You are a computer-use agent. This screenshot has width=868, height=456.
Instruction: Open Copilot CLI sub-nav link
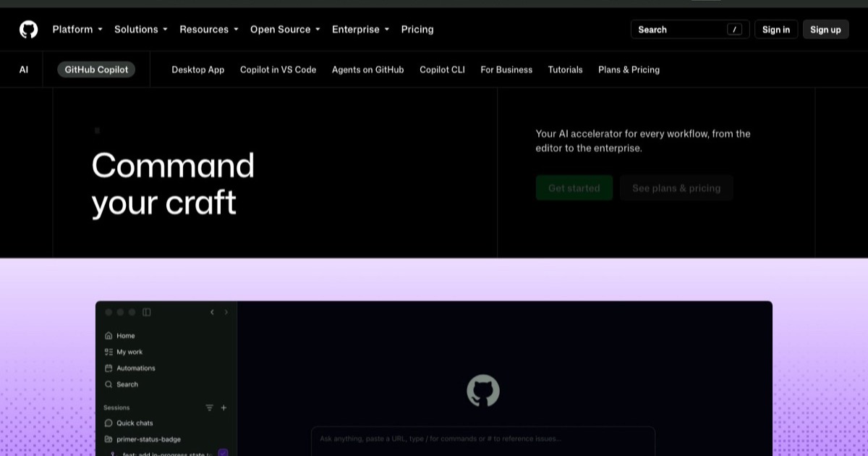tap(442, 69)
